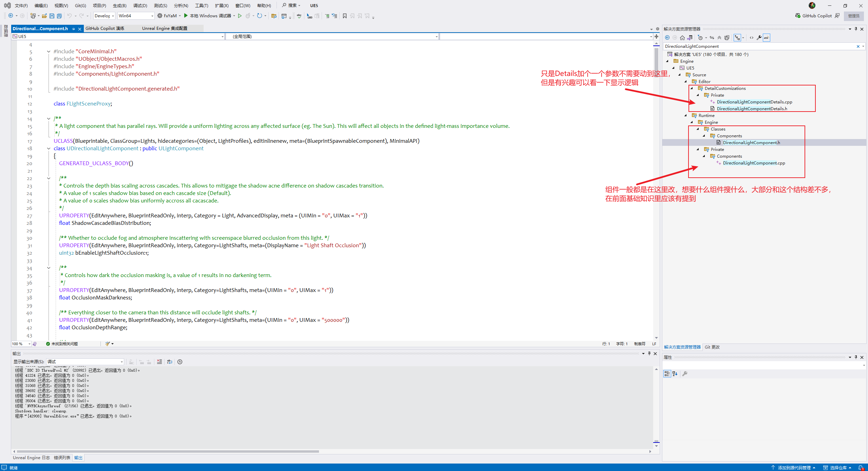
Task: Click the View Code angle-brackets icon
Action: tap(752, 38)
